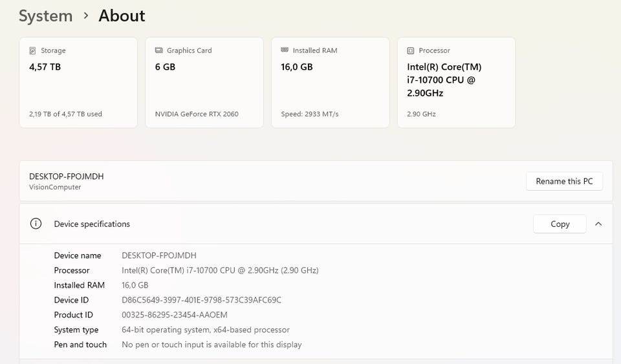Click the Device specifications info icon

(36, 224)
